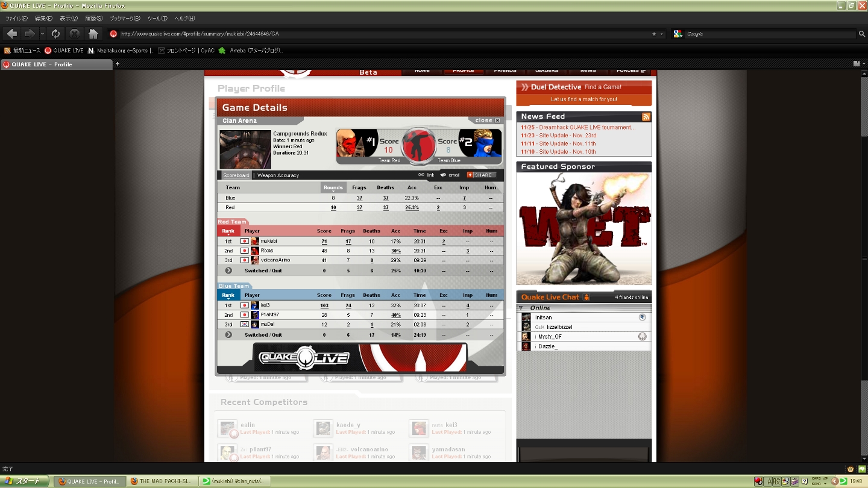Click the SHARE button
Image resolution: width=868 pixels, height=488 pixels.
pos(482,175)
